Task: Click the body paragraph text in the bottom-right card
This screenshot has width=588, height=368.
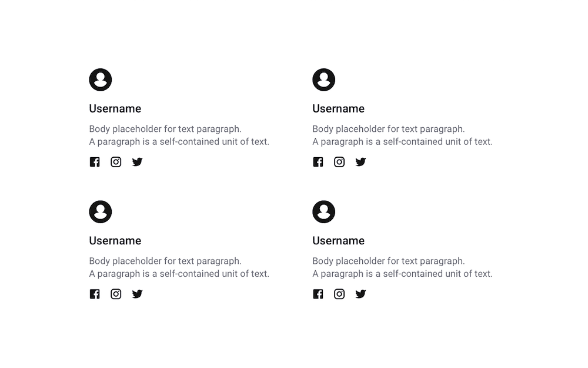Action: click(402, 267)
